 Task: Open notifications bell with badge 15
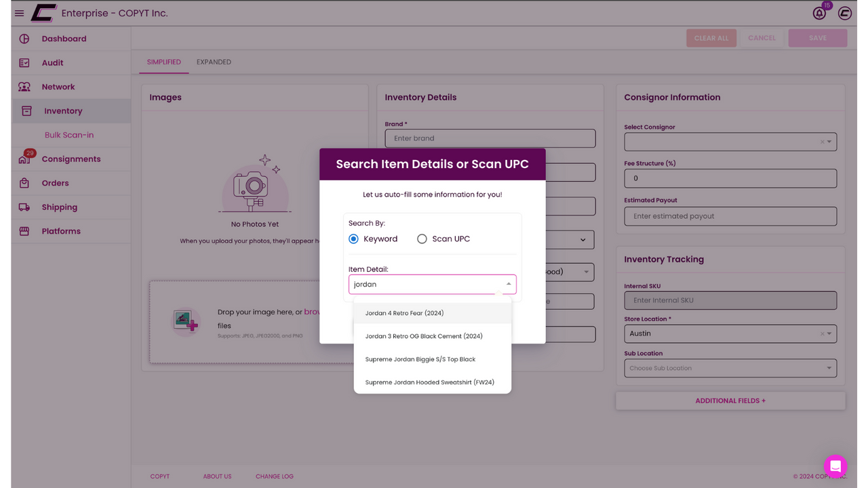click(820, 13)
